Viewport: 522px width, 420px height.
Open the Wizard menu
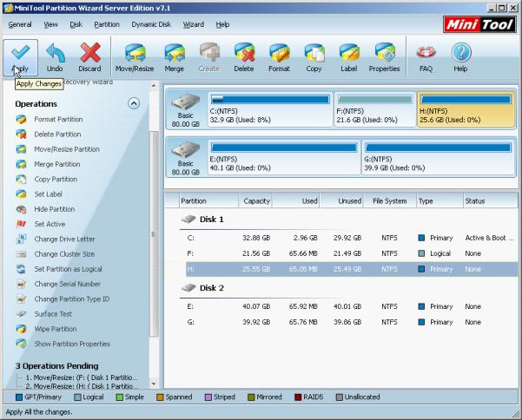194,24
